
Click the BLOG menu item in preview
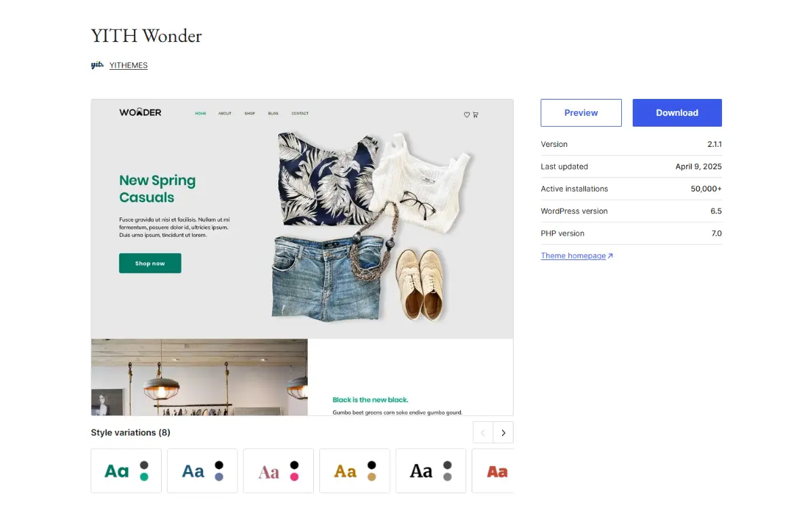[x=273, y=114]
